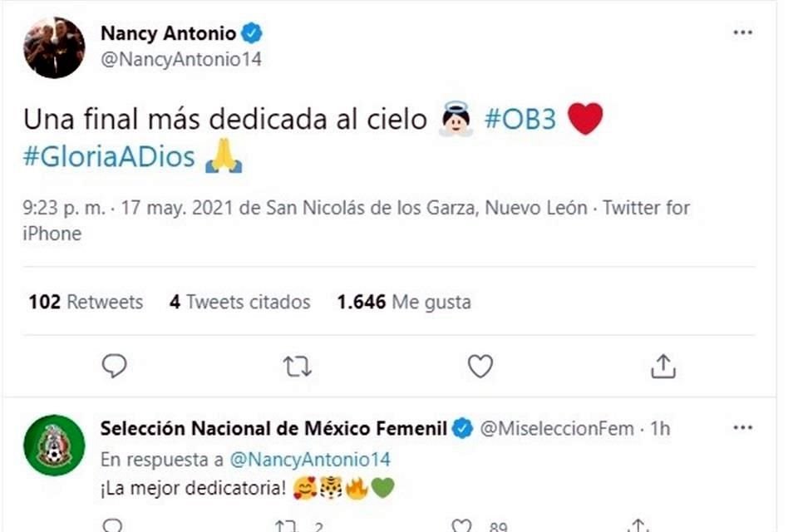Viewport: 798px width, 532px height.
Task: Reply to Nancy Antonio's tweet
Action: click(114, 366)
